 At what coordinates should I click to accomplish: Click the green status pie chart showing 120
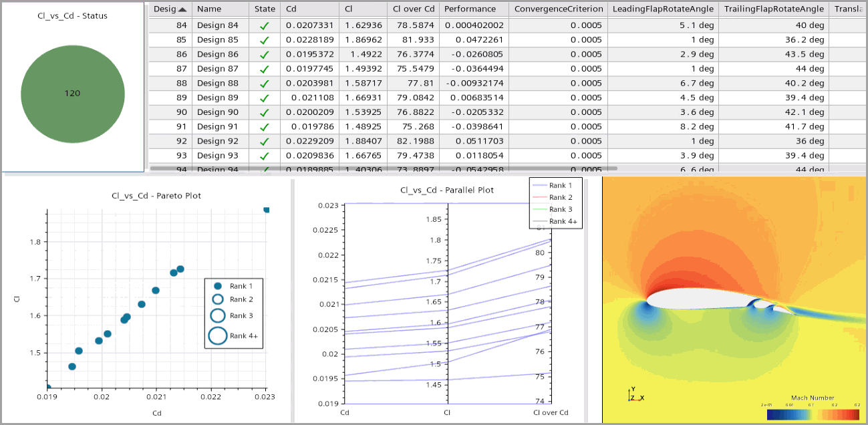73,93
